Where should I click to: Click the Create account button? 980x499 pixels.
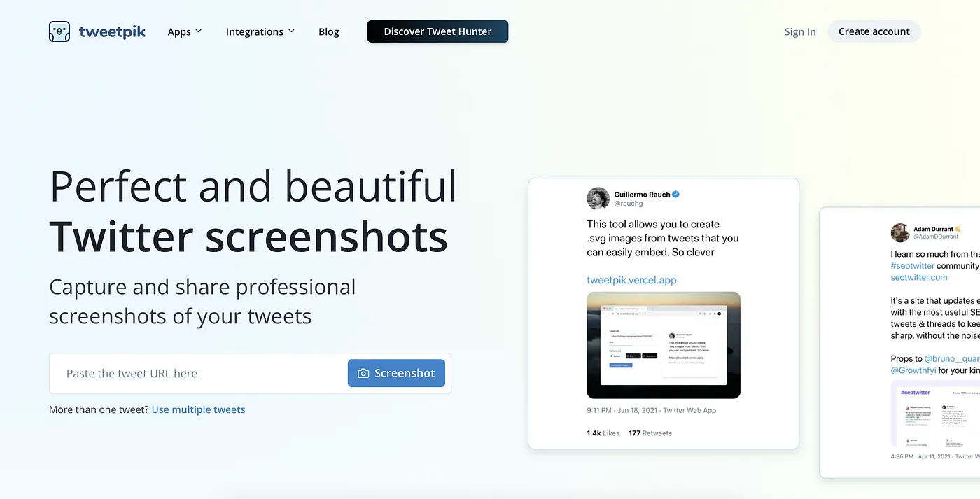click(874, 31)
